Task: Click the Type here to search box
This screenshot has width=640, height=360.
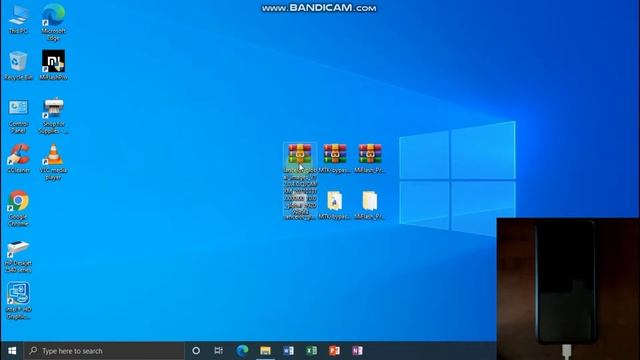Action: click(104, 351)
